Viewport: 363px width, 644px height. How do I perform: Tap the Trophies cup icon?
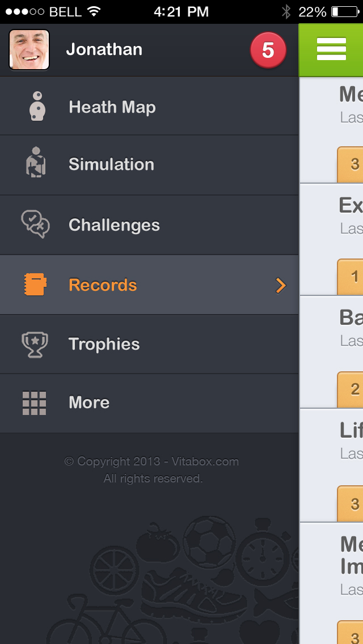pyautogui.click(x=35, y=344)
